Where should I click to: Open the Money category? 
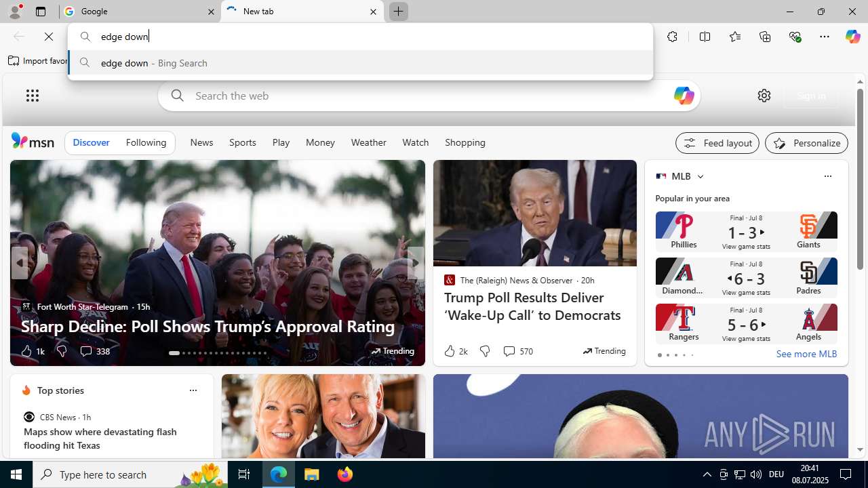pyautogui.click(x=320, y=142)
